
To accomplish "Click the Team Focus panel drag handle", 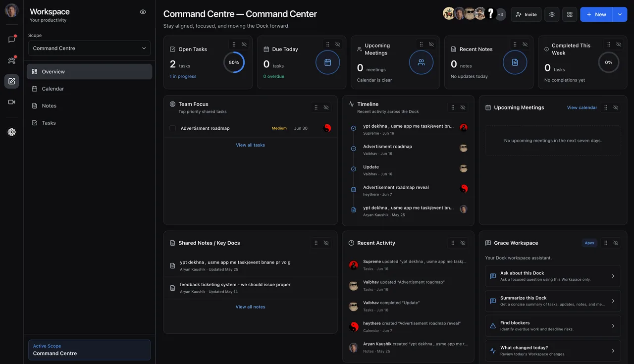I will point(316,107).
